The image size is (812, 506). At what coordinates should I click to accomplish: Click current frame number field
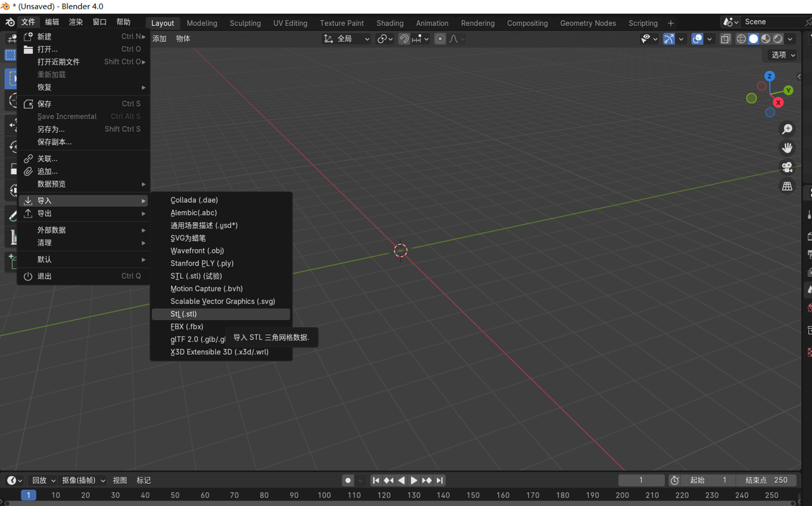(641, 481)
